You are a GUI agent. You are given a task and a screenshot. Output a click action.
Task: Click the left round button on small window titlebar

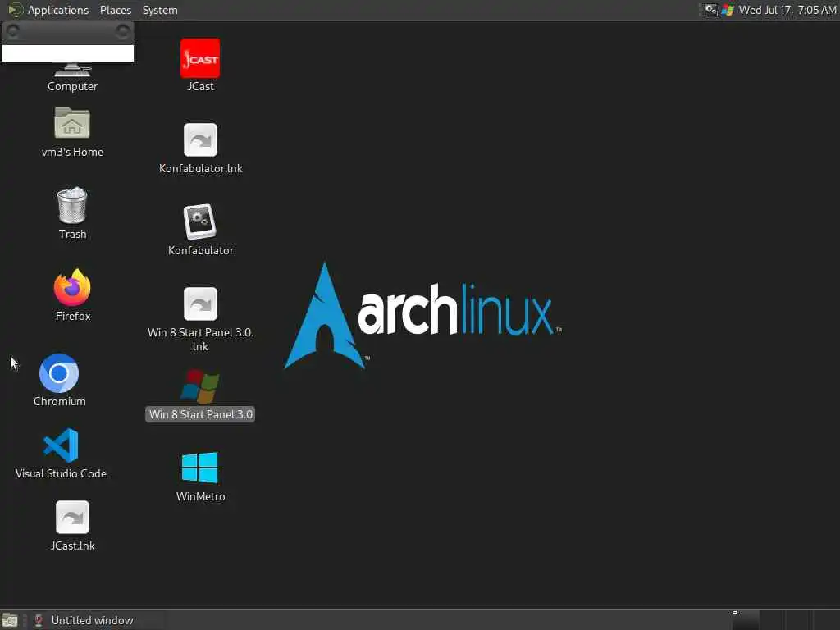click(x=13, y=32)
